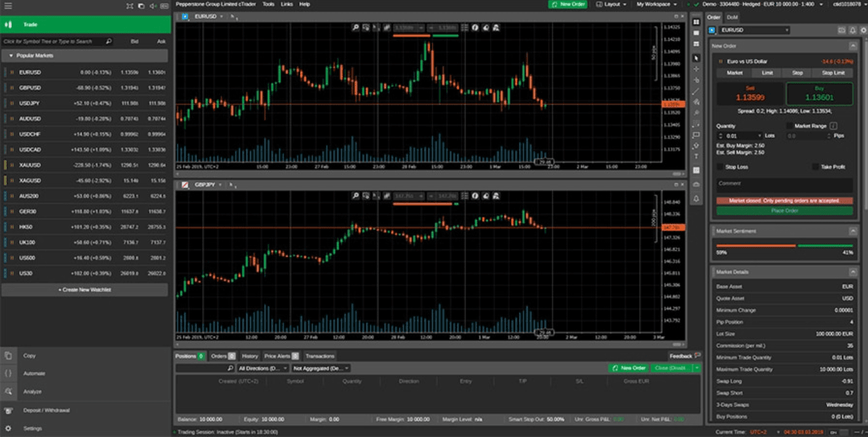Click the zoom magnifier icon on EURUSD chart

(x=356, y=28)
